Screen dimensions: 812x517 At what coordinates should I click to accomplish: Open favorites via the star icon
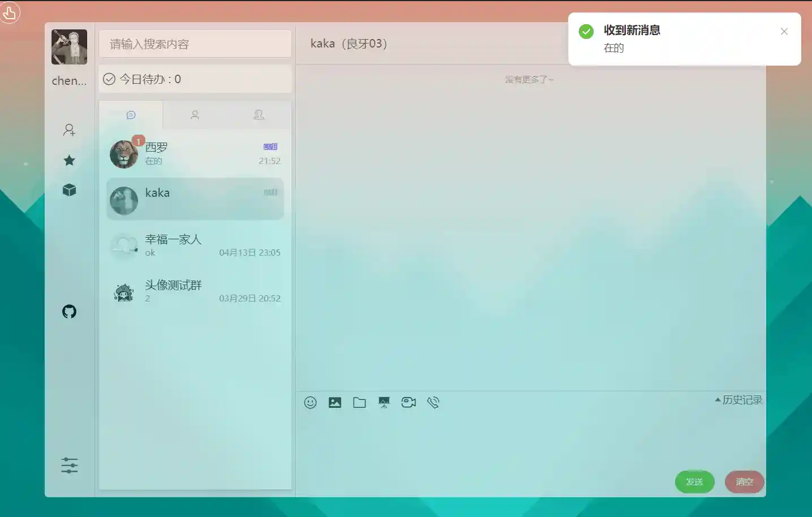click(69, 160)
